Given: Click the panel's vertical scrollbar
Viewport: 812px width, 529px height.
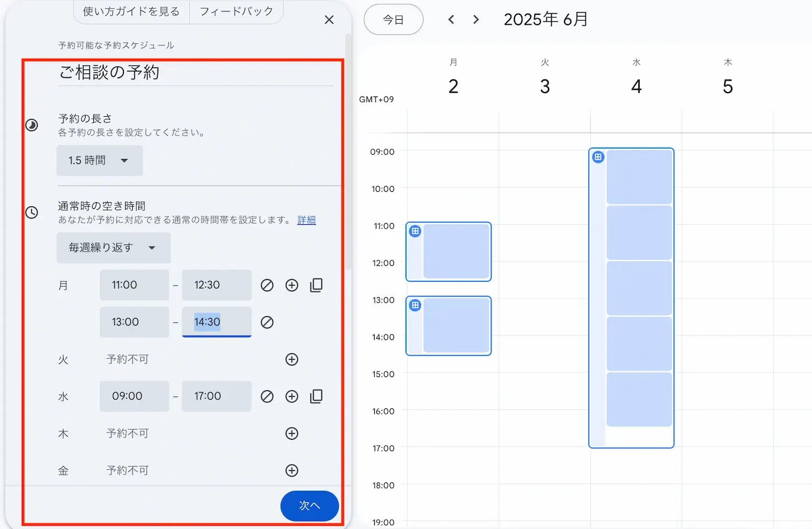Looking at the screenshot, I should 348,152.
